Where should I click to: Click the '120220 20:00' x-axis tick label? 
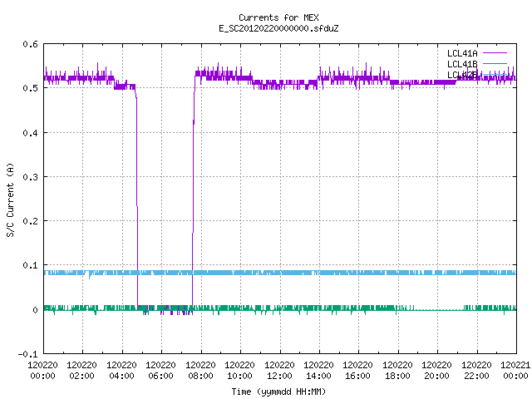pyautogui.click(x=437, y=371)
